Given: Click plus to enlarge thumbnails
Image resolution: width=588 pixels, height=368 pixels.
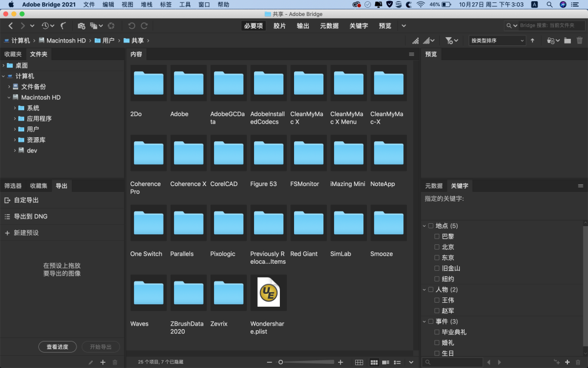Looking at the screenshot, I should [x=340, y=362].
